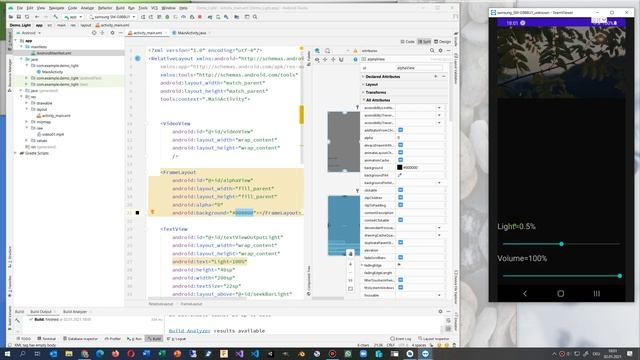The width and height of the screenshot is (640, 360).
Task: Open the Terminal tool window
Action: (x=47, y=339)
